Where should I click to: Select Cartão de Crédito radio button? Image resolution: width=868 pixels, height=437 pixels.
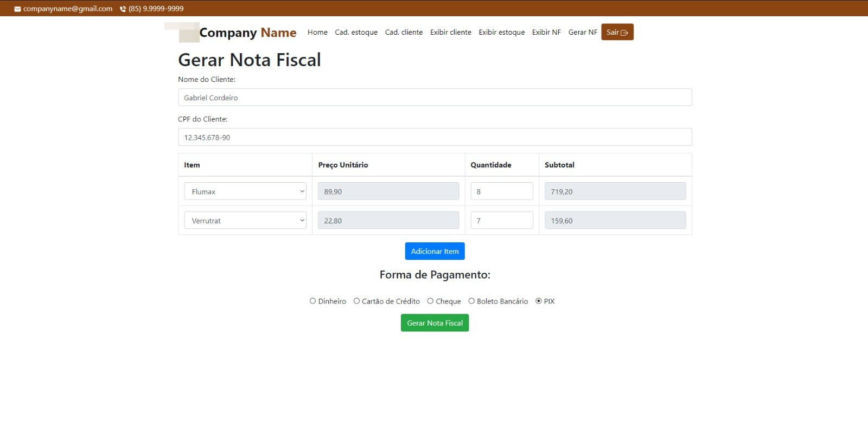pyautogui.click(x=356, y=301)
